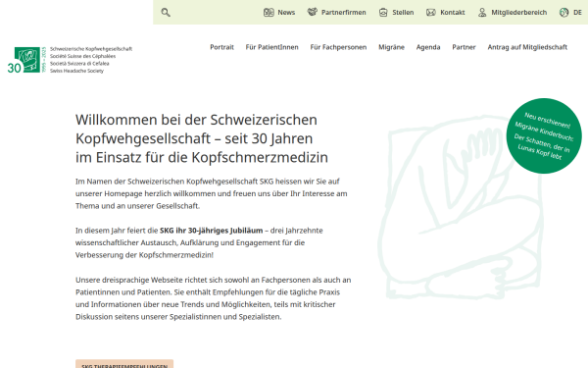Click the SKG Therapieempfehlungen button
The image size is (588, 368).
click(124, 364)
